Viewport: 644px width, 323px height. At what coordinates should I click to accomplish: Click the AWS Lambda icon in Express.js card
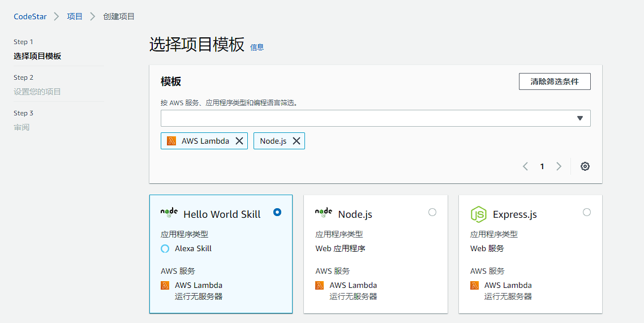coord(475,285)
